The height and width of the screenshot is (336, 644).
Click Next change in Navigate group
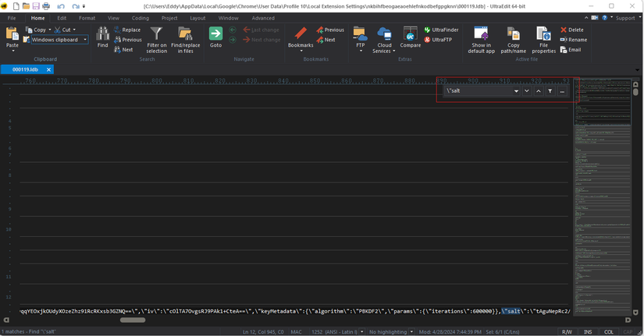(x=262, y=40)
